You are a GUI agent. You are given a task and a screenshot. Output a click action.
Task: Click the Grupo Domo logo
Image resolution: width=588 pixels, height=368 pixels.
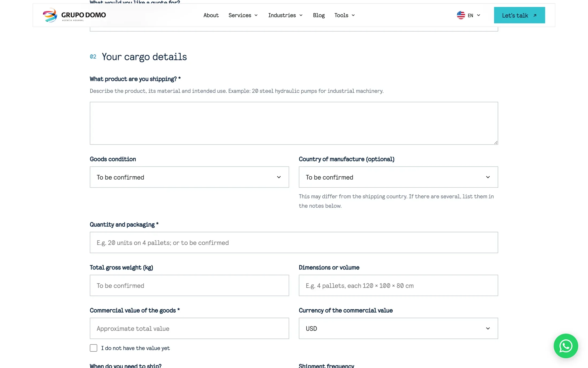[x=74, y=15]
